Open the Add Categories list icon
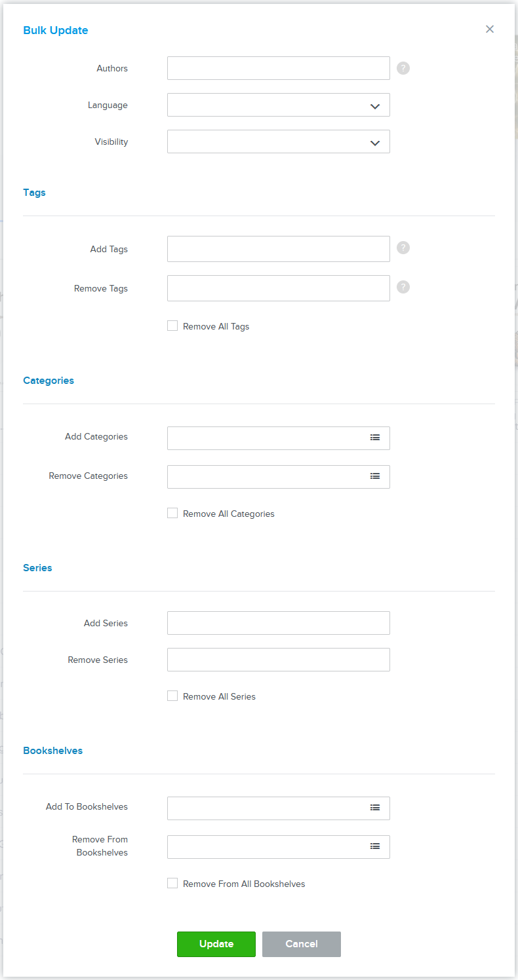518x980 pixels. (x=375, y=438)
